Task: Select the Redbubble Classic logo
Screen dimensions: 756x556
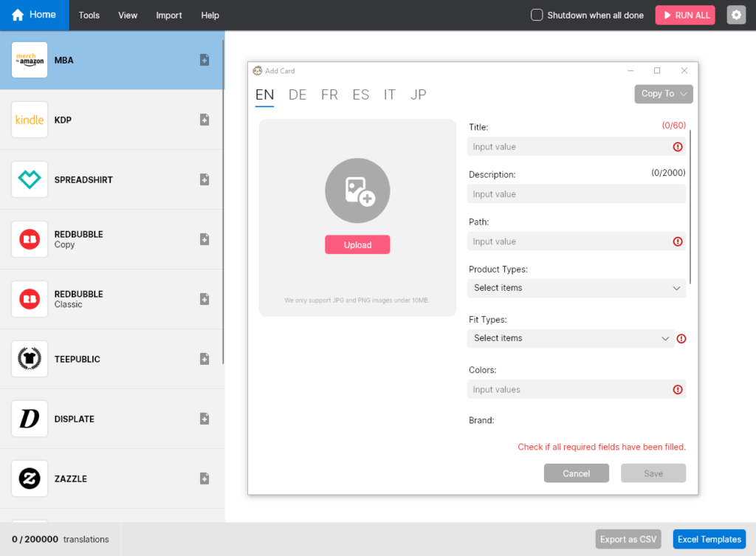Action: click(30, 299)
